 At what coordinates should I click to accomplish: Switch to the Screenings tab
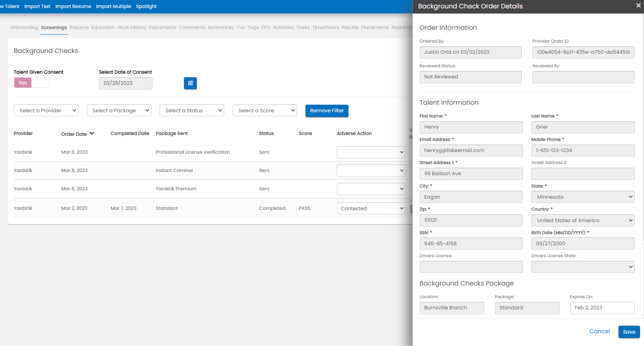point(54,27)
